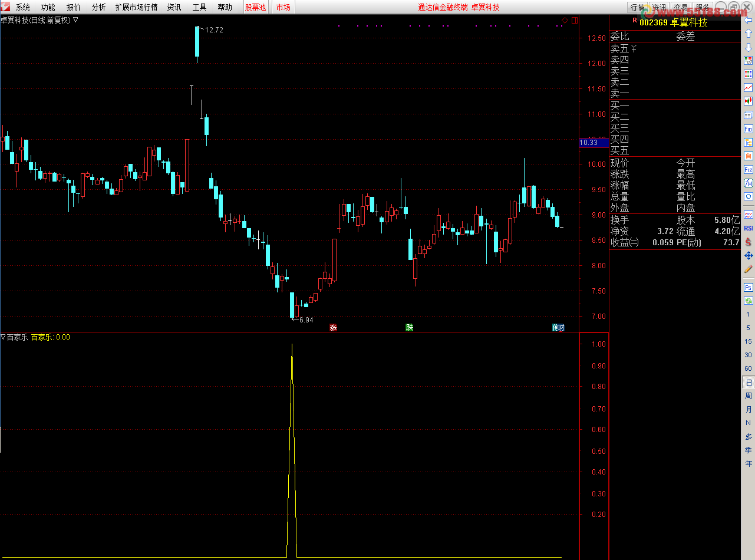This screenshot has height=560, width=755.
Task: Select the 日 daily period button
Action: tap(749, 383)
